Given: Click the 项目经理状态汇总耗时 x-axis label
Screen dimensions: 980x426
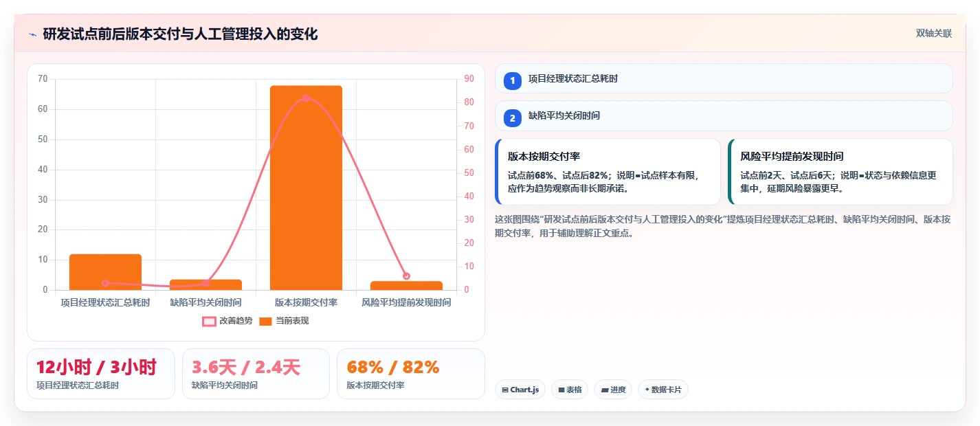Looking at the screenshot, I should point(105,302).
